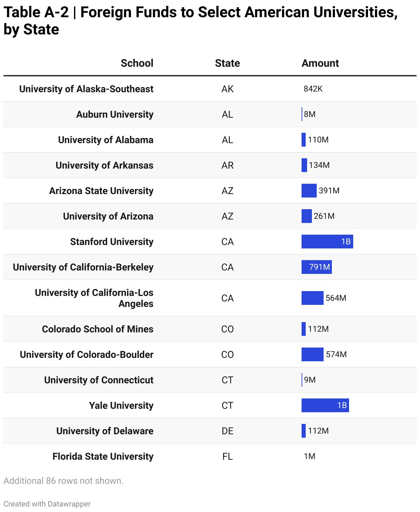Click Yale University's blue 1B bar

click(325, 405)
